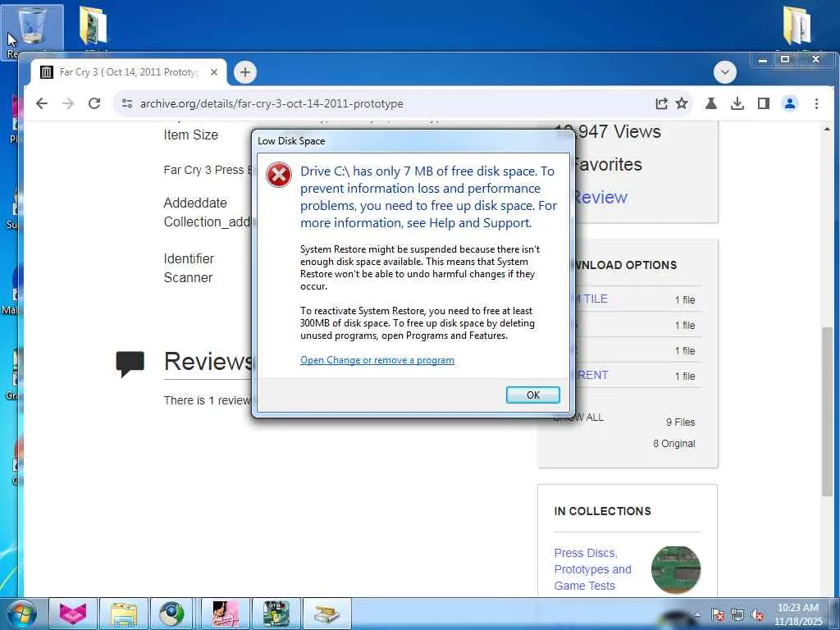Open pink character taskbar app
Viewport: 840px width, 630px height.
coord(225,614)
